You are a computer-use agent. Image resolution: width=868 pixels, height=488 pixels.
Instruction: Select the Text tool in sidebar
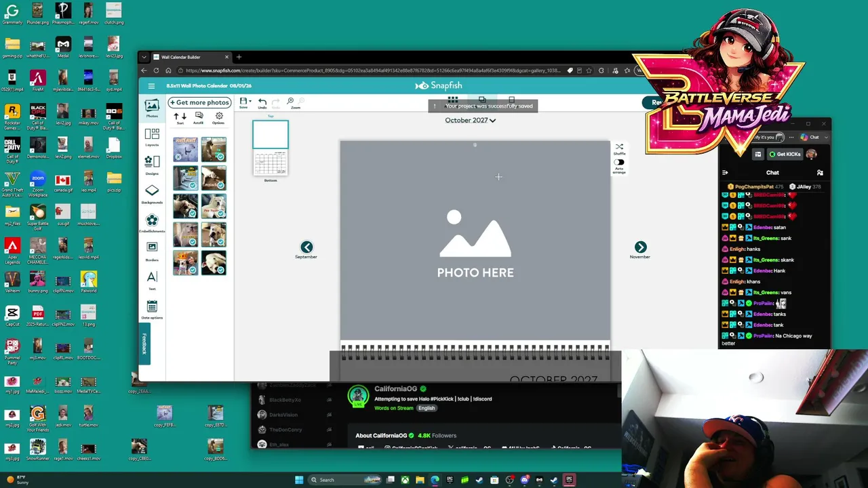(x=152, y=280)
